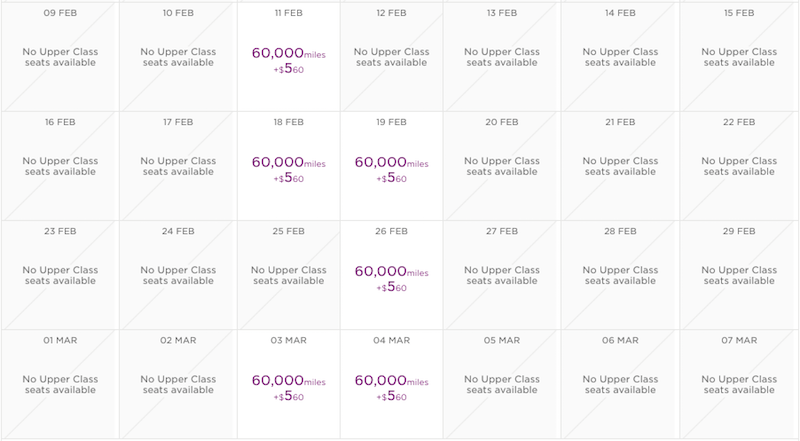Click the 07 Mar calendar cell
The image size is (800, 441).
click(x=740, y=385)
